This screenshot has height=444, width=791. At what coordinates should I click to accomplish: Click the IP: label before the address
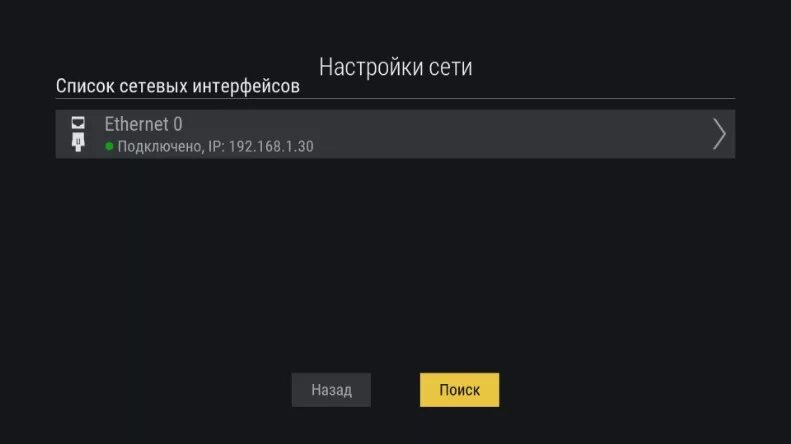point(216,146)
